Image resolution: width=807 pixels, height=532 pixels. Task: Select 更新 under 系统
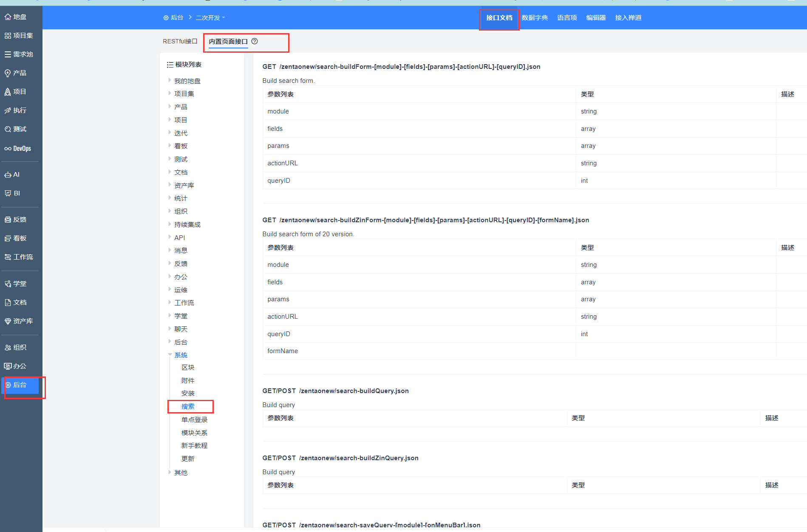pyautogui.click(x=188, y=459)
